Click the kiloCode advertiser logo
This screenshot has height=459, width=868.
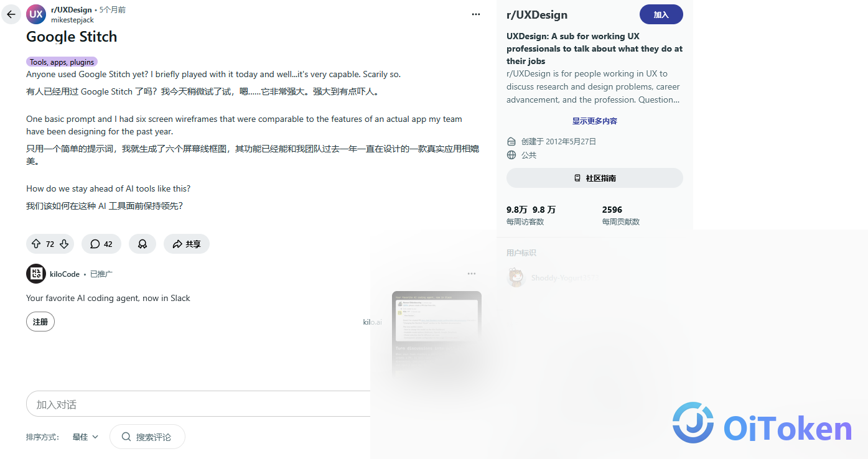pos(36,274)
